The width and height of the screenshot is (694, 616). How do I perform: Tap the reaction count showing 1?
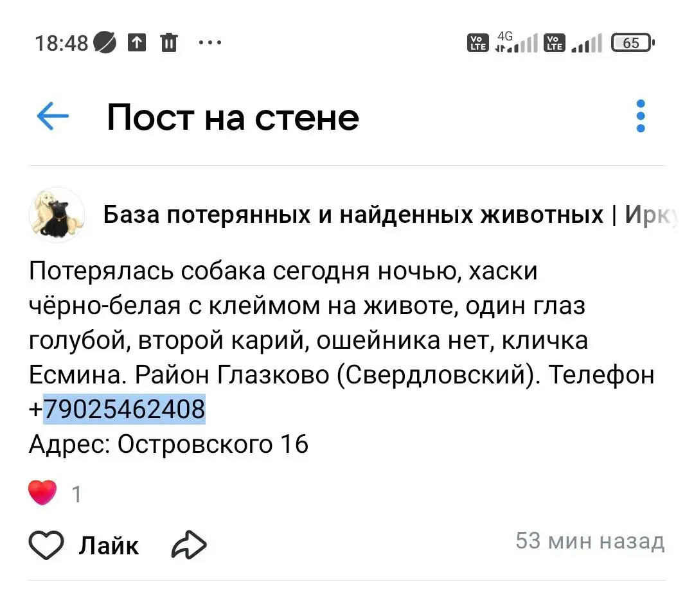tap(76, 493)
